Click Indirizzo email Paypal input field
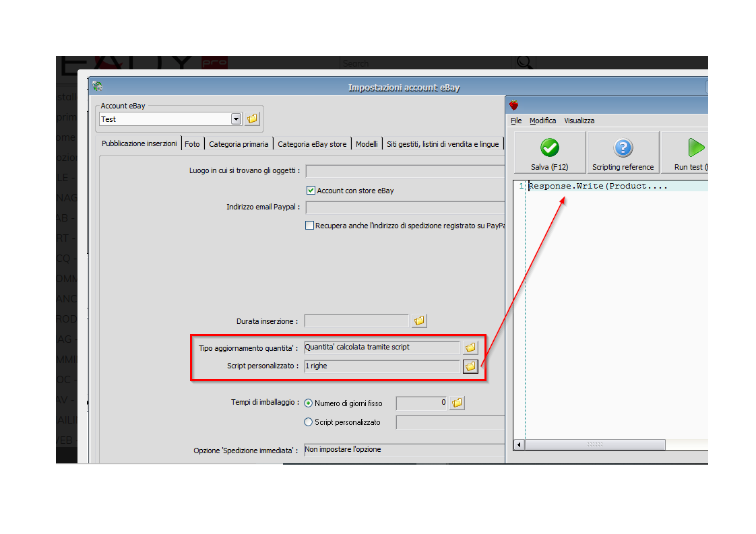The width and height of the screenshot is (756, 534). pyautogui.click(x=405, y=207)
